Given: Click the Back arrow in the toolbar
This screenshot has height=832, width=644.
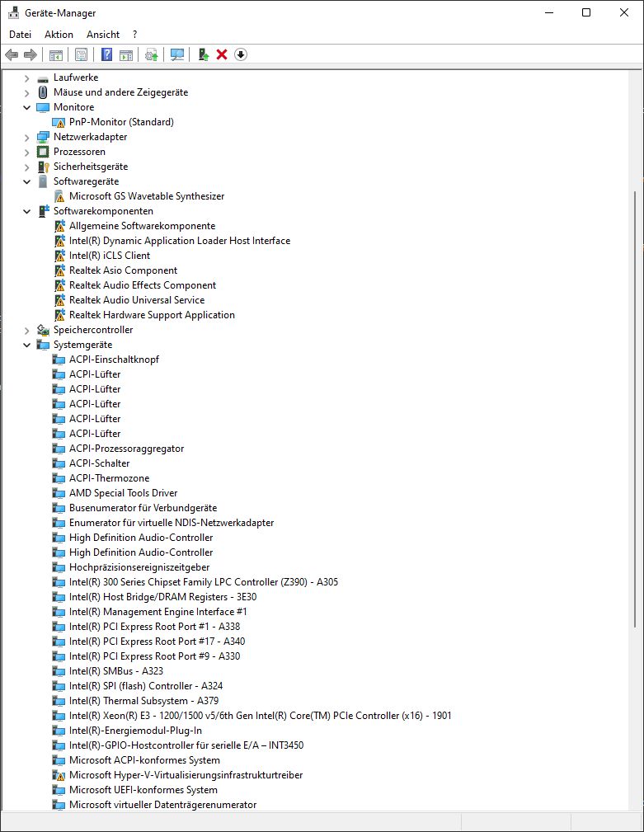Looking at the screenshot, I should tap(12, 54).
